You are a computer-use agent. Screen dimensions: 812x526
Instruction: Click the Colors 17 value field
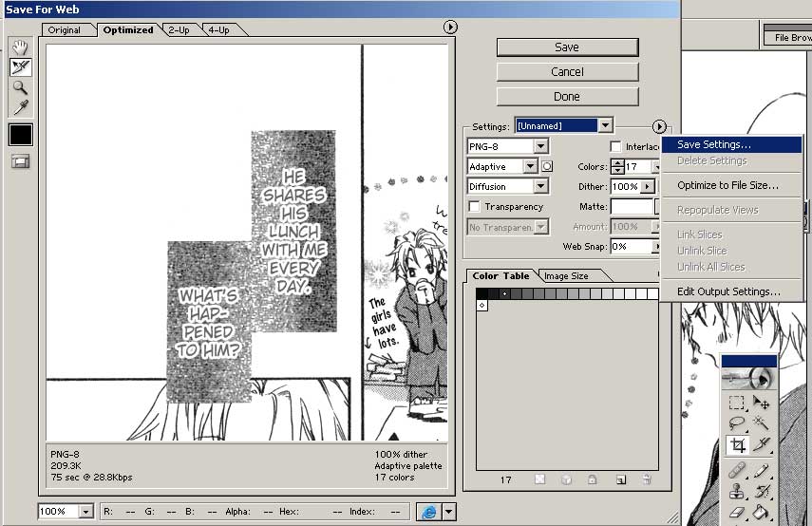point(637,167)
